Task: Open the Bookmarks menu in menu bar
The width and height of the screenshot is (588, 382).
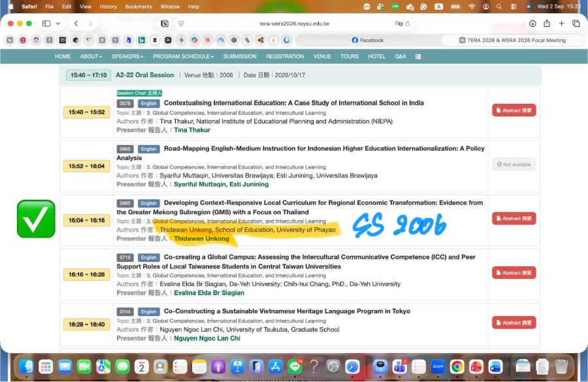Action: [139, 7]
